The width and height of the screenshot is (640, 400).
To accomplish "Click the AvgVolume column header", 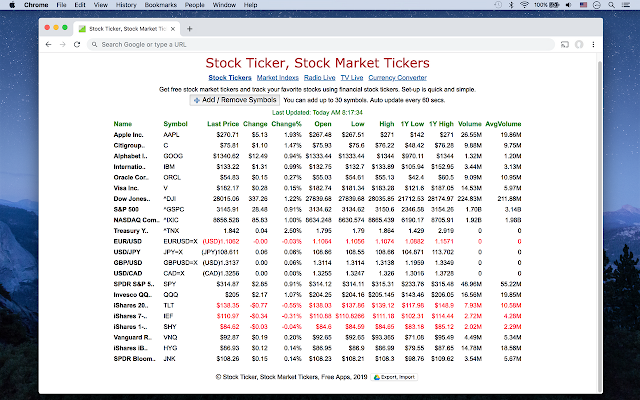I will pyautogui.click(x=503, y=124).
